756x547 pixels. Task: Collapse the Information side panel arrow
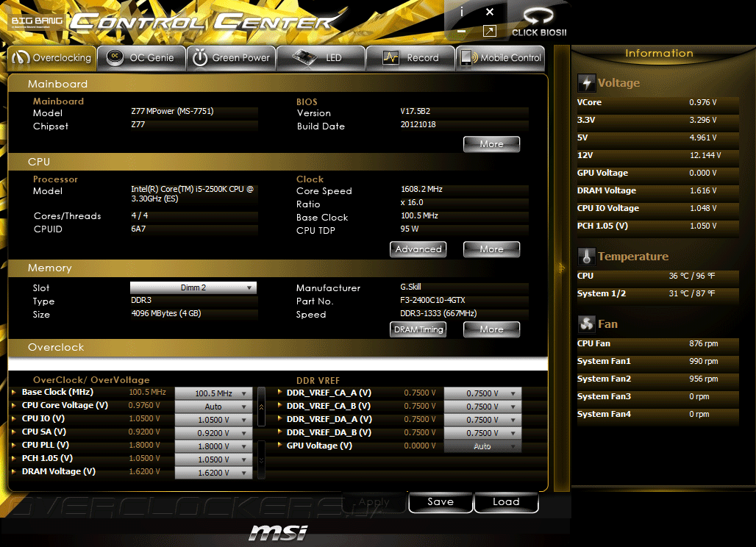[x=561, y=268]
